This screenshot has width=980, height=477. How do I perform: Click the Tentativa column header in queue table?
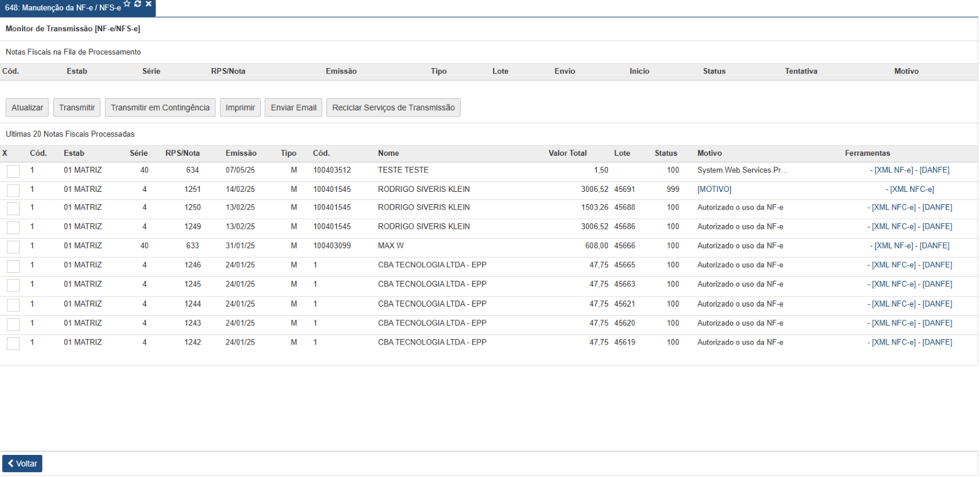[x=801, y=72]
